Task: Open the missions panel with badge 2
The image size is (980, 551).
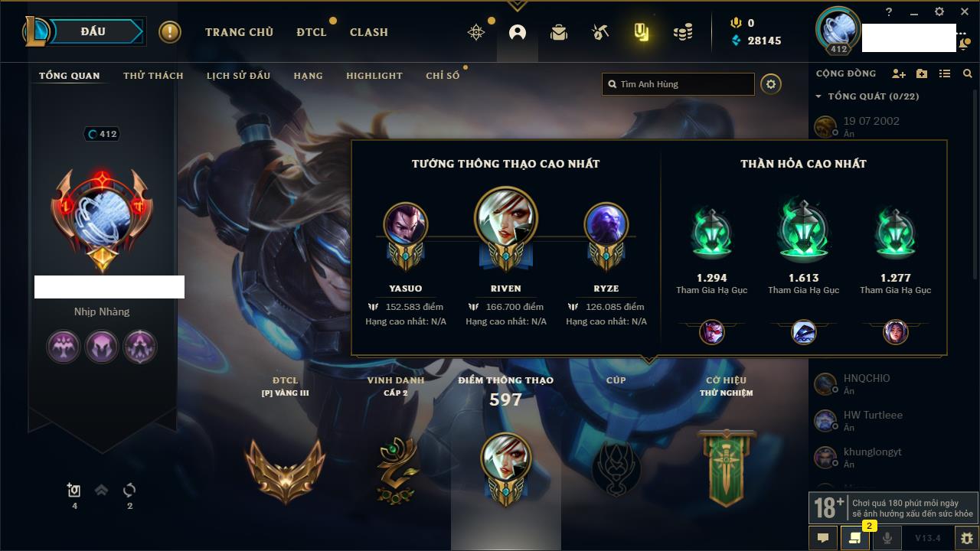Action: tap(855, 538)
